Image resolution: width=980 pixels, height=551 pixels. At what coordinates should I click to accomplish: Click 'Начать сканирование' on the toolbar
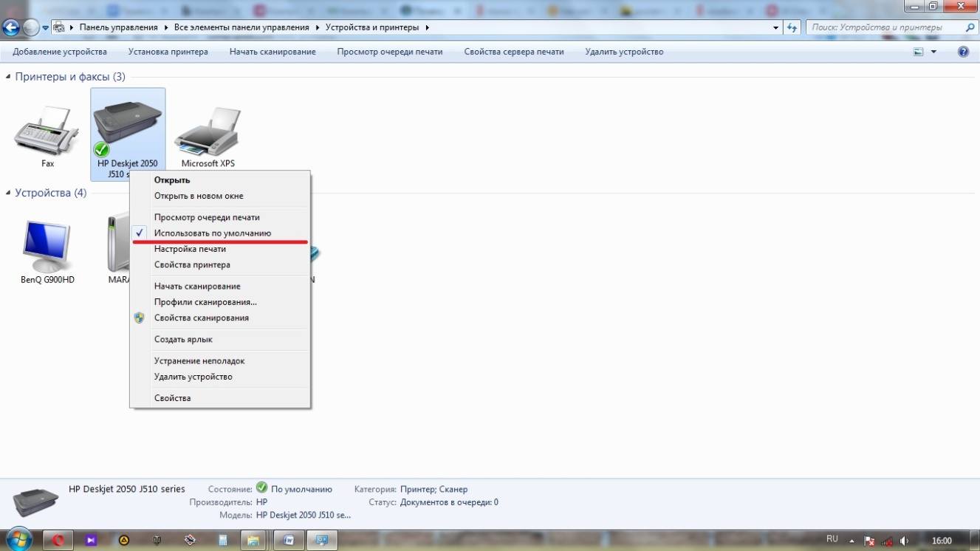(x=273, y=52)
